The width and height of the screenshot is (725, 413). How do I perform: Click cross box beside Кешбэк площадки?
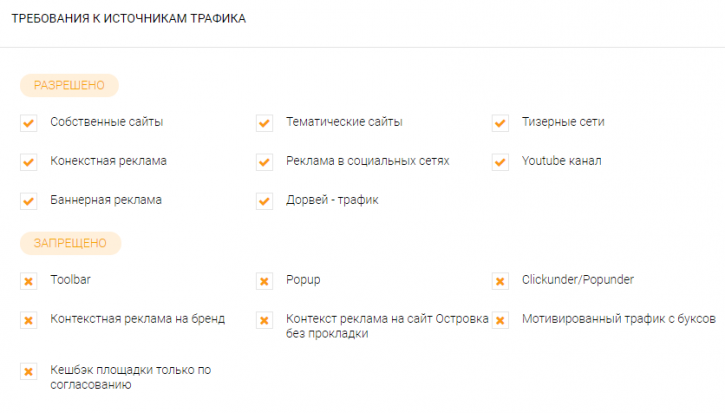pos(29,371)
